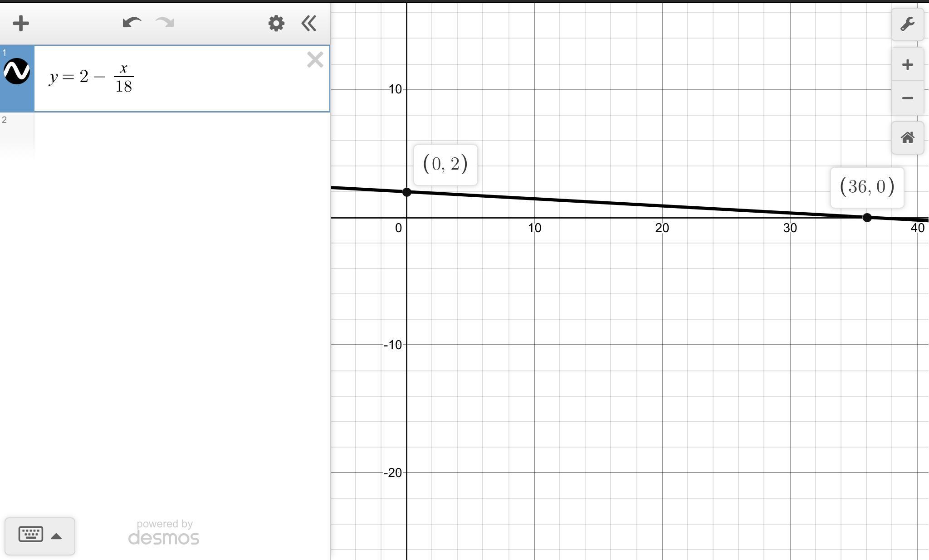Screen dimensions: 929x560
Task: Collapse the expression list panel
Action: (x=309, y=24)
